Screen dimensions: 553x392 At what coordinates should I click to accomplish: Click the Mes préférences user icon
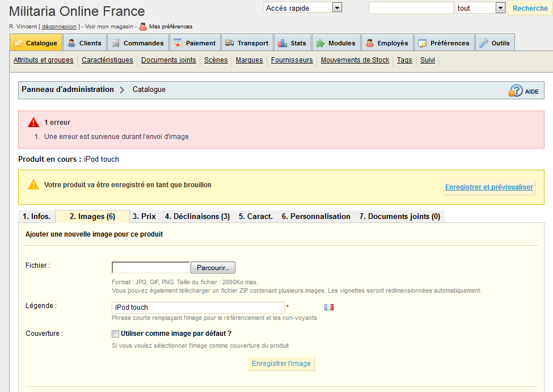pyautogui.click(x=143, y=27)
